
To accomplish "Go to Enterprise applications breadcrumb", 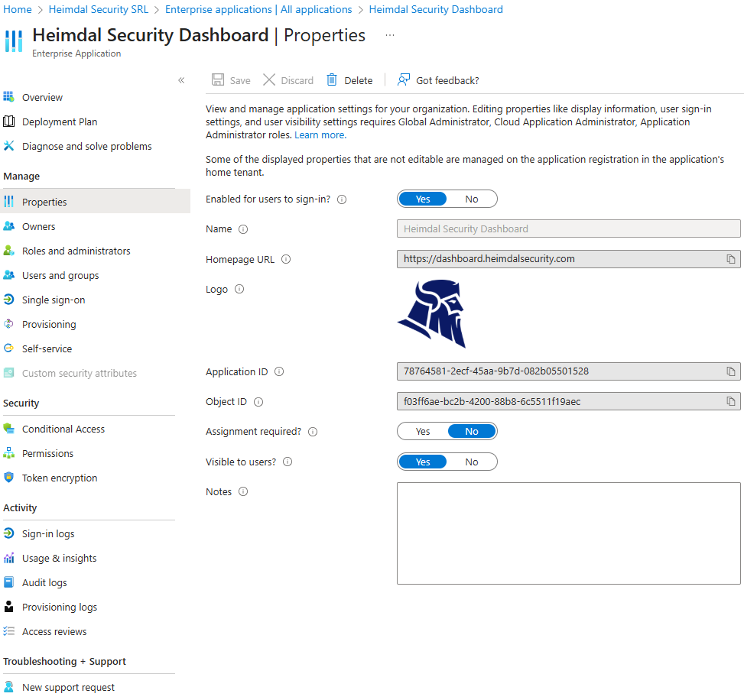I will [258, 9].
